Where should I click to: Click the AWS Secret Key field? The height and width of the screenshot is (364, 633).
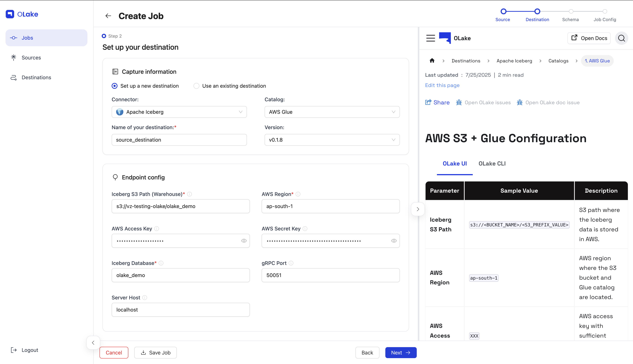[x=330, y=241]
